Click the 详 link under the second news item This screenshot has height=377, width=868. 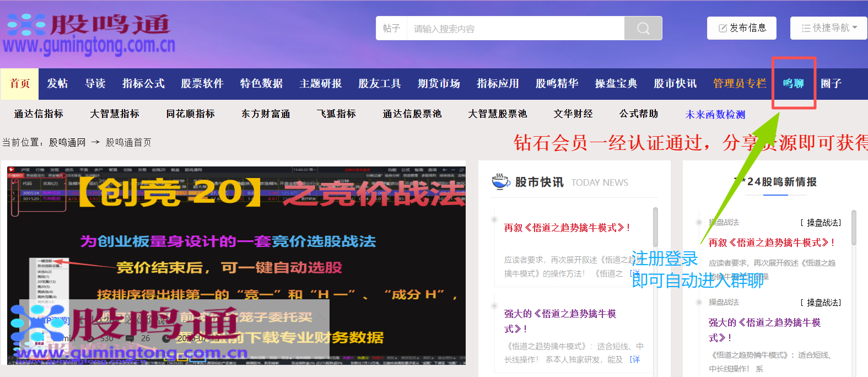tap(635, 359)
